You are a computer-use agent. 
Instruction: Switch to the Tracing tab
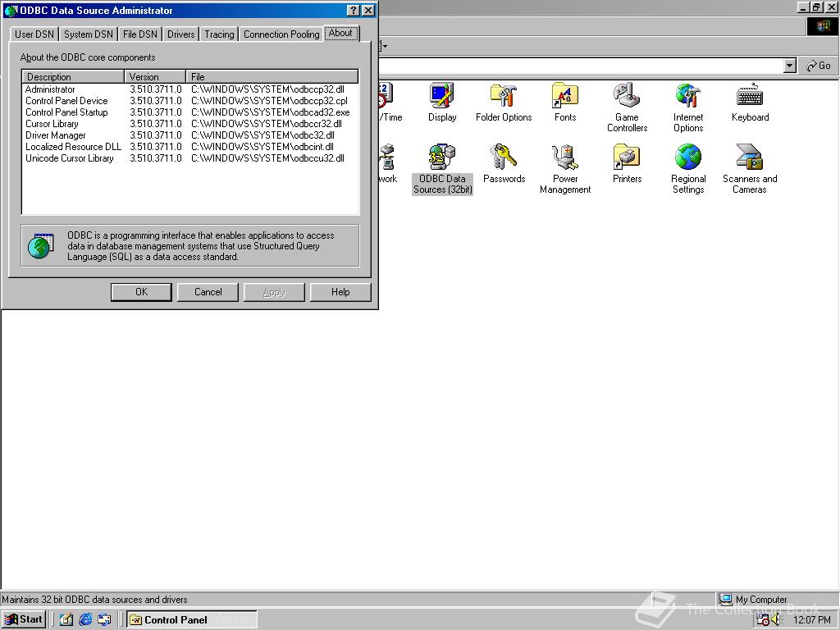219,34
